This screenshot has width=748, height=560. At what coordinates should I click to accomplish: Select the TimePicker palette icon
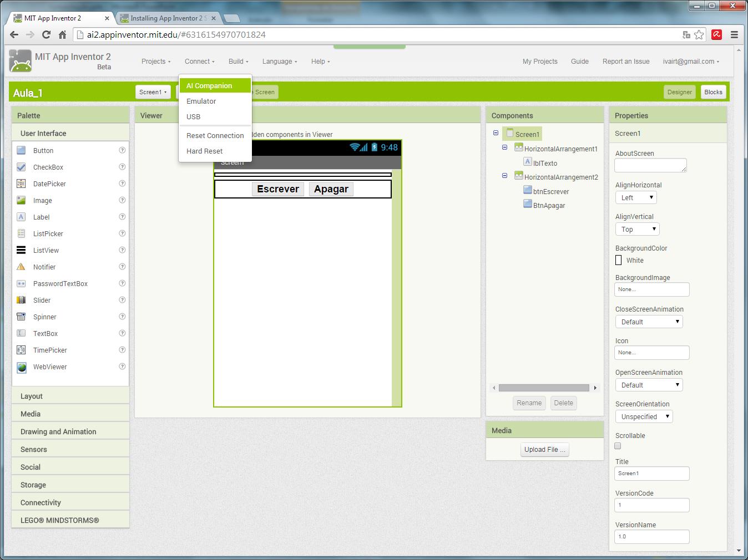pyautogui.click(x=21, y=350)
